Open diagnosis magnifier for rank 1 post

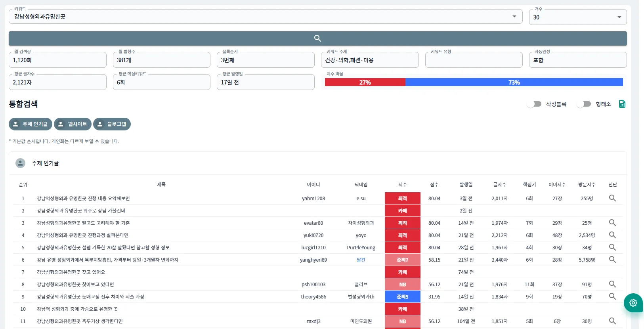click(x=612, y=198)
